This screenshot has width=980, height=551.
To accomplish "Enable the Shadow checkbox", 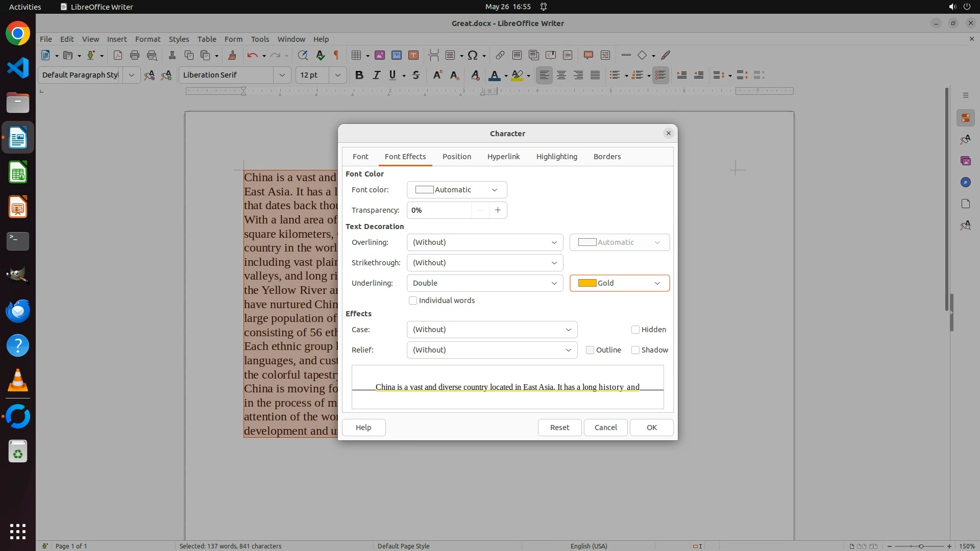I will coord(635,350).
